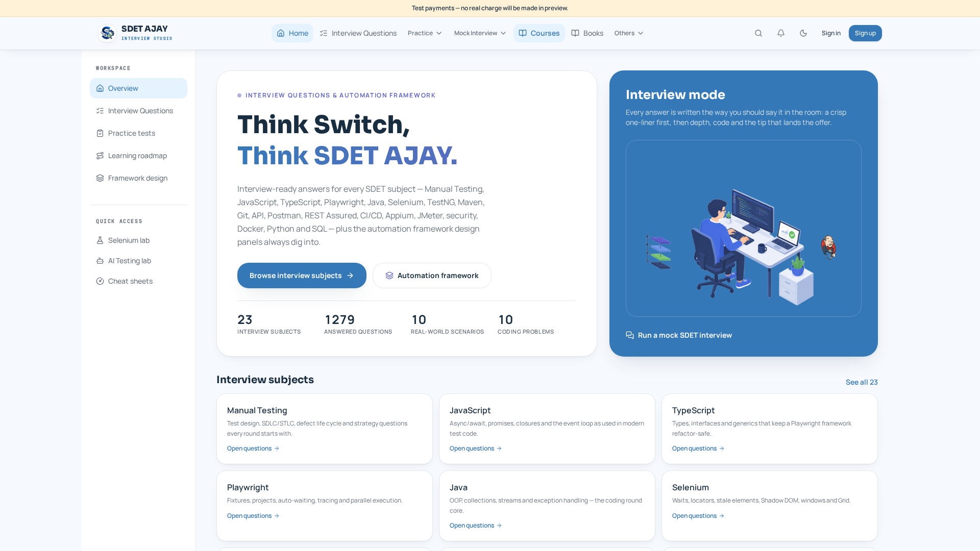Click the chat icon beside Run a mock

click(x=630, y=335)
